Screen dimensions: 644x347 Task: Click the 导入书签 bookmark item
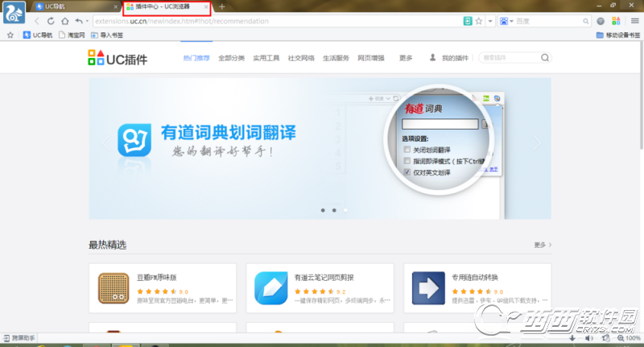tap(107, 35)
